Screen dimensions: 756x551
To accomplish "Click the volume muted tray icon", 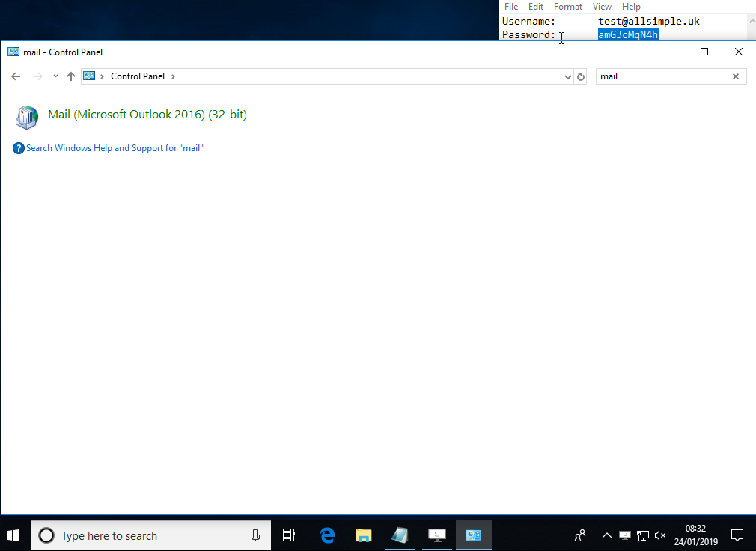I will (x=660, y=535).
